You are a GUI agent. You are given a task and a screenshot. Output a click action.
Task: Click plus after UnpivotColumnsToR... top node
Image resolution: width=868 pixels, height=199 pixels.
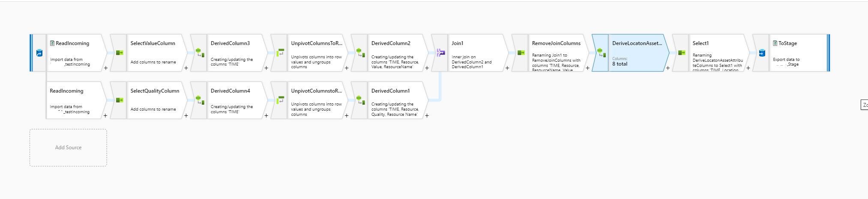[347, 68]
